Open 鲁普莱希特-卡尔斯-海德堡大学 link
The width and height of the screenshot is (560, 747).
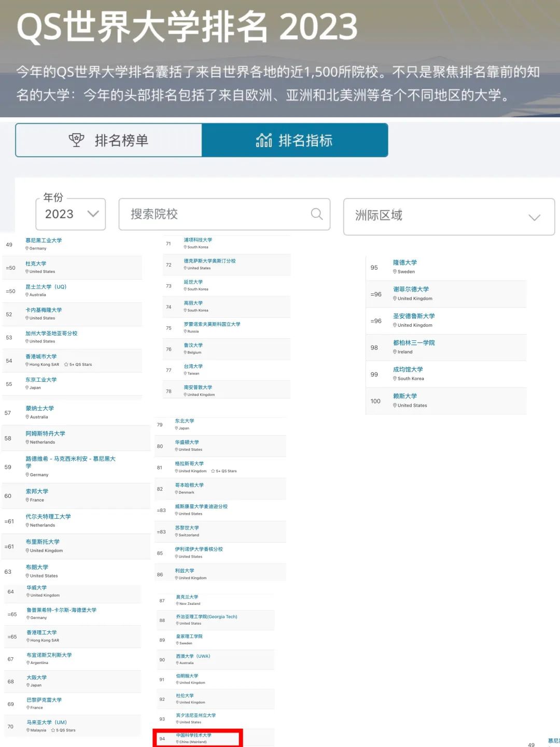61,610
